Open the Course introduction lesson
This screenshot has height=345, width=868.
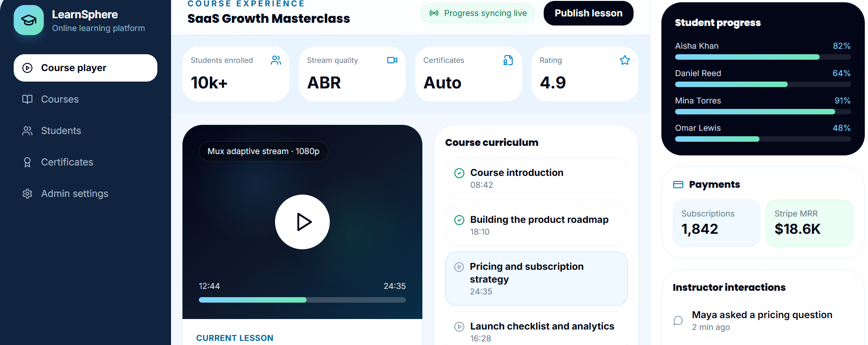pos(536,178)
